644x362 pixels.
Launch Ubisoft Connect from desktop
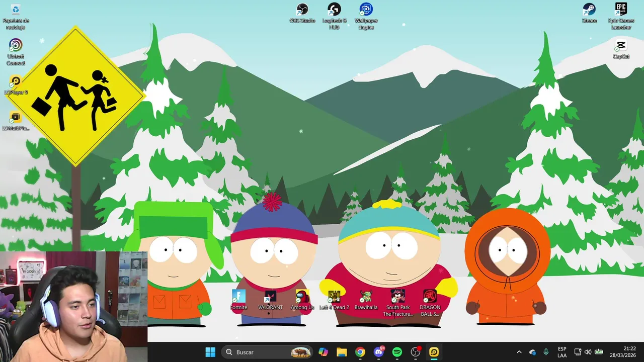pyautogui.click(x=16, y=52)
